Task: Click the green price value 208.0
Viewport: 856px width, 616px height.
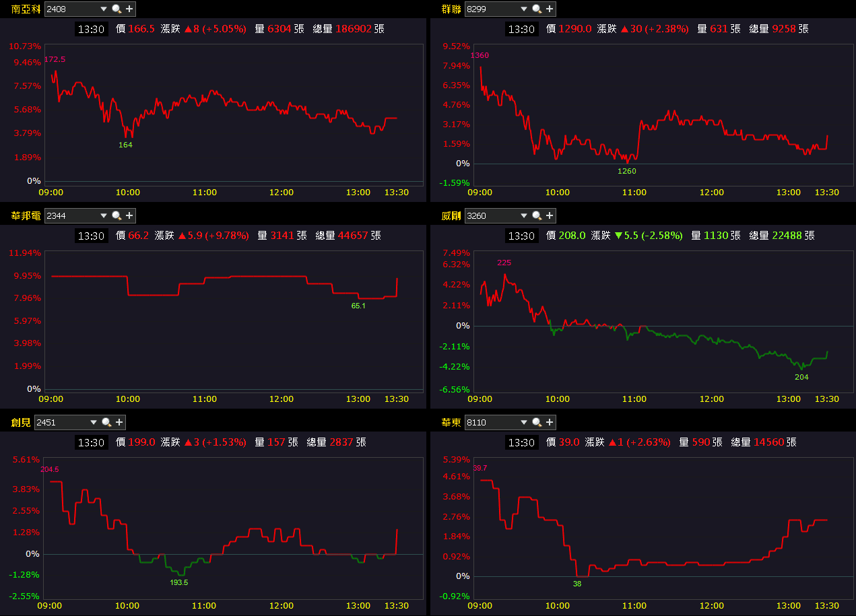Action: [572, 236]
